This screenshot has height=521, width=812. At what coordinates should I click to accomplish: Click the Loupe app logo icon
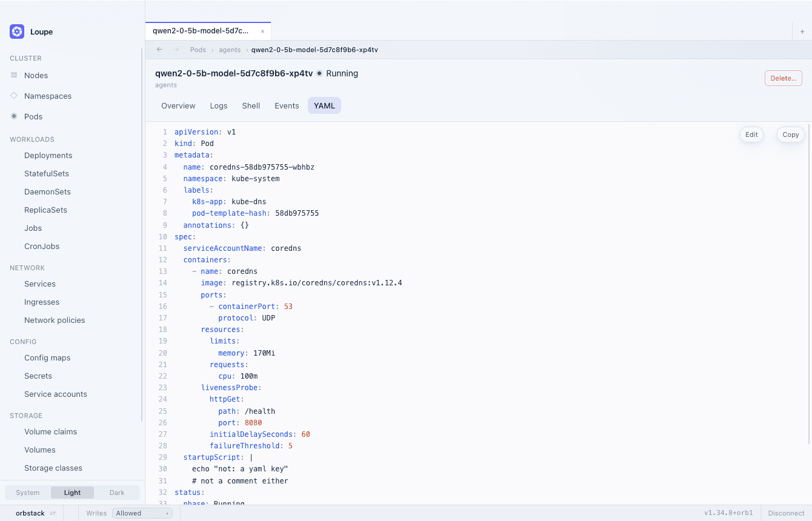coord(17,32)
